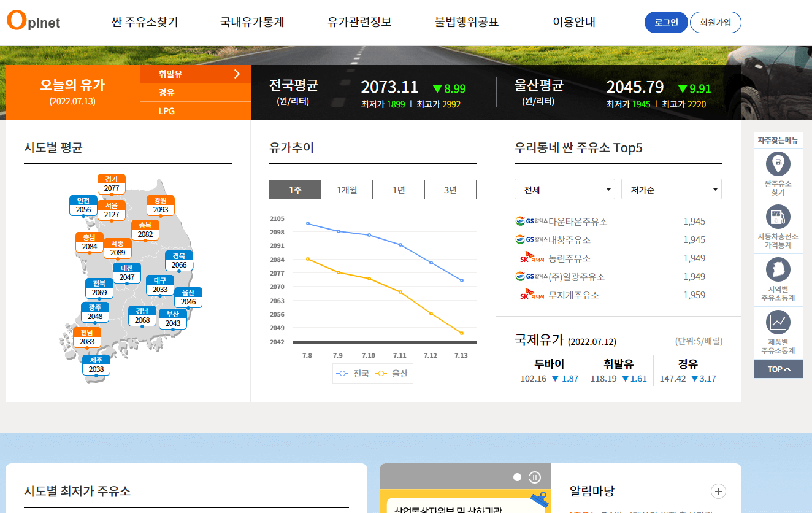Click the 울산 price label on the map

coord(188,298)
